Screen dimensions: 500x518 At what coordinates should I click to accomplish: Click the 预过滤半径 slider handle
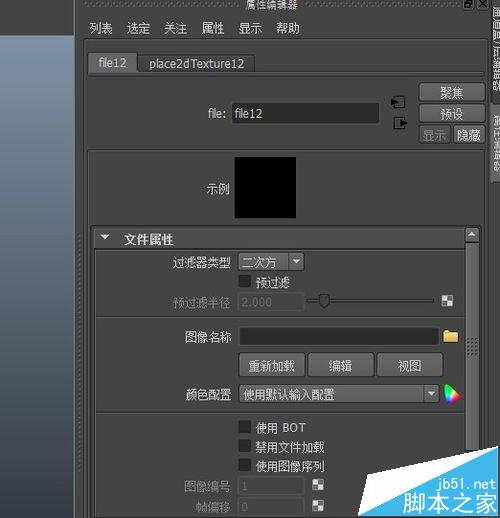click(324, 301)
